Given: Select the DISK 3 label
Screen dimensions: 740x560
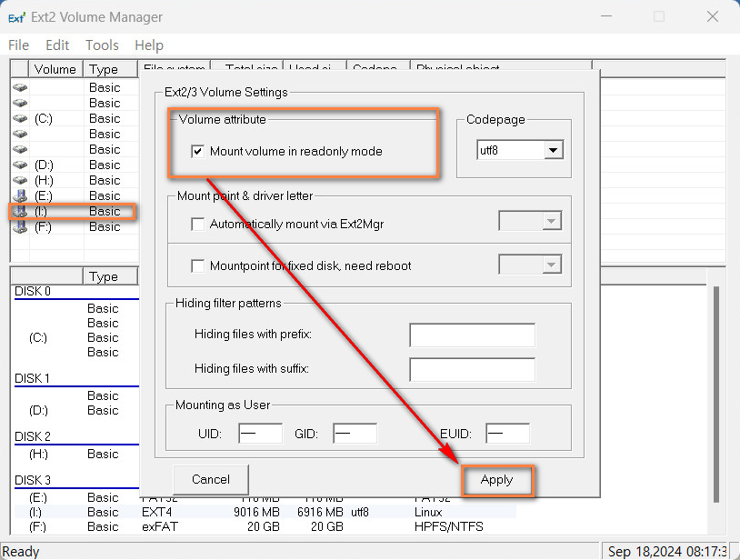Looking at the screenshot, I should coord(33,480).
